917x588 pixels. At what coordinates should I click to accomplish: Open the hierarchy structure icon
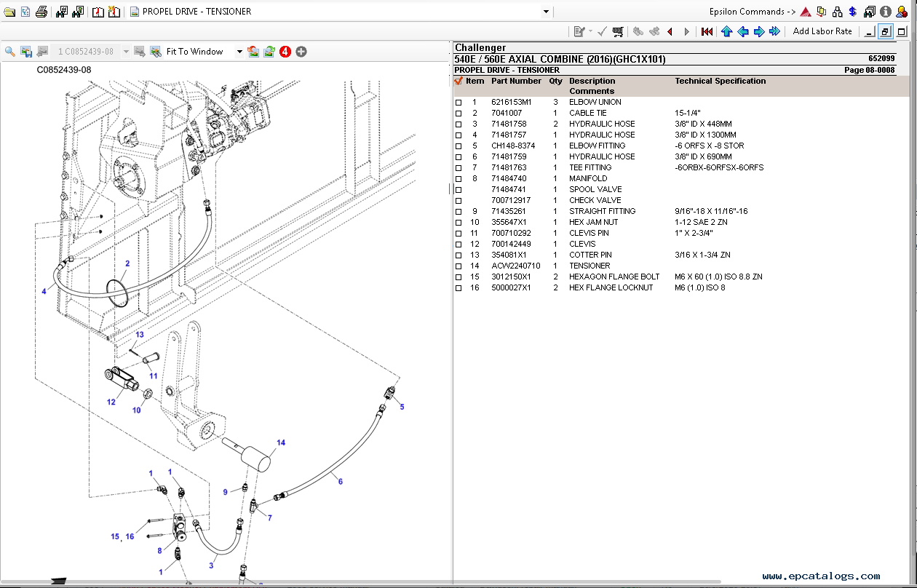838,12
